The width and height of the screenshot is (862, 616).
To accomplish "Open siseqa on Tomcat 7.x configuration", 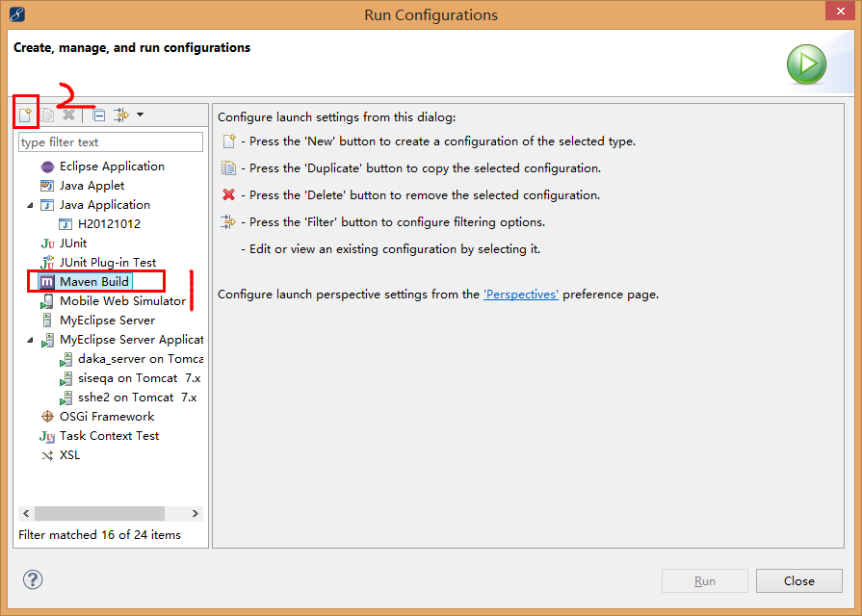I will pos(139,378).
